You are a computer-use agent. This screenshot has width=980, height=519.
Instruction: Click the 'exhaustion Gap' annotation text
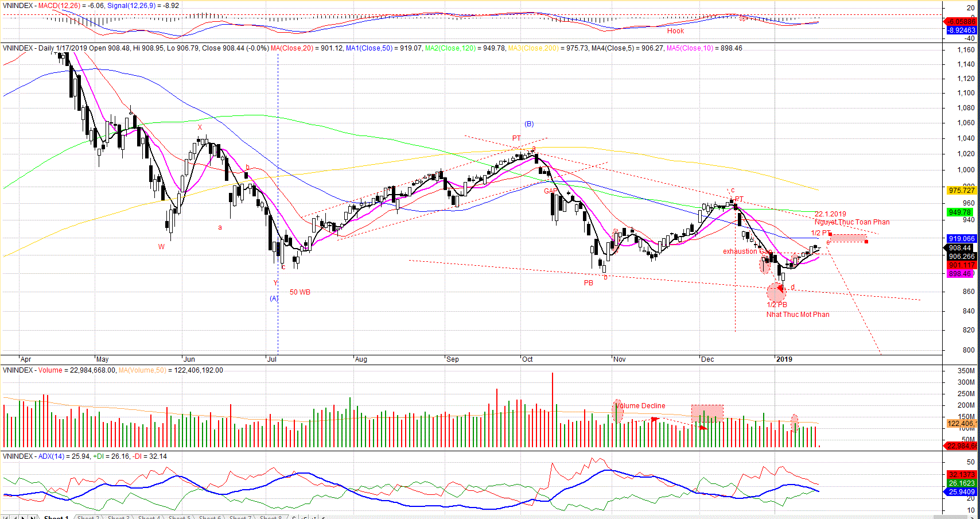(x=746, y=251)
